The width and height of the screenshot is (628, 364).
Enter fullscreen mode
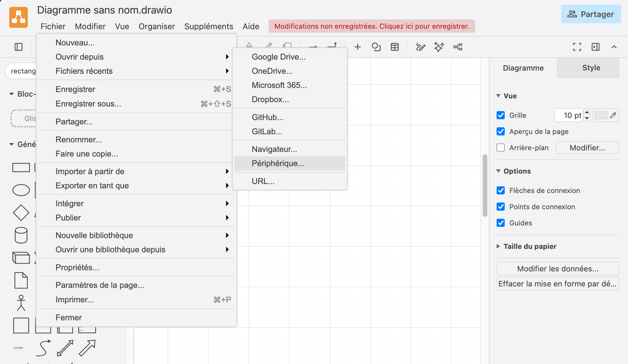577,47
